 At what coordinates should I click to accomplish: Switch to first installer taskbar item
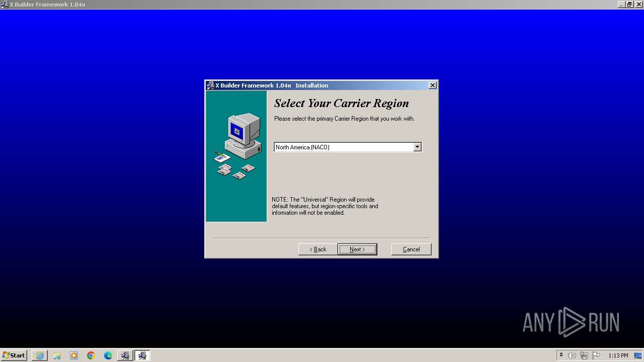[x=125, y=355]
